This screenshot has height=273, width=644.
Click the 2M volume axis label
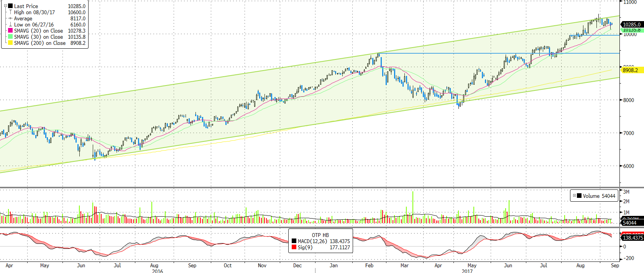point(626,201)
